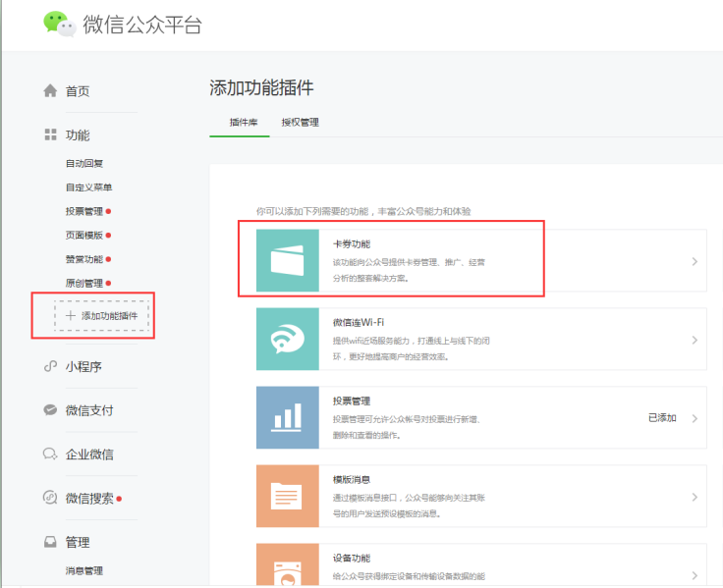Select the 管理 section heading
723x588 pixels.
[x=78, y=543]
